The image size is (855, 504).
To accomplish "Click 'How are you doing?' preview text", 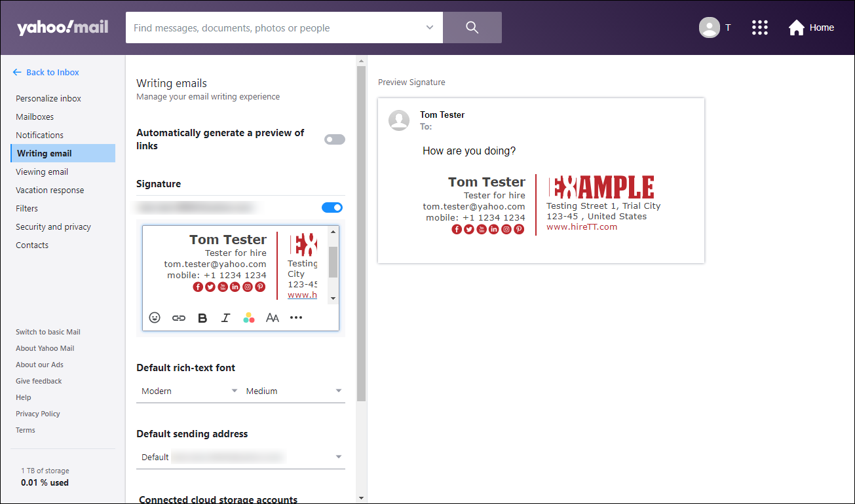I will (469, 151).
